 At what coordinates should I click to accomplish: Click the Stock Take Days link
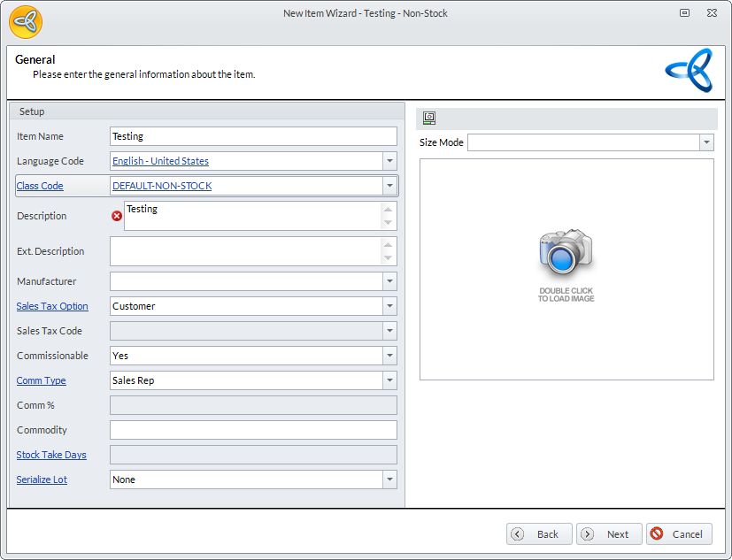click(x=51, y=455)
